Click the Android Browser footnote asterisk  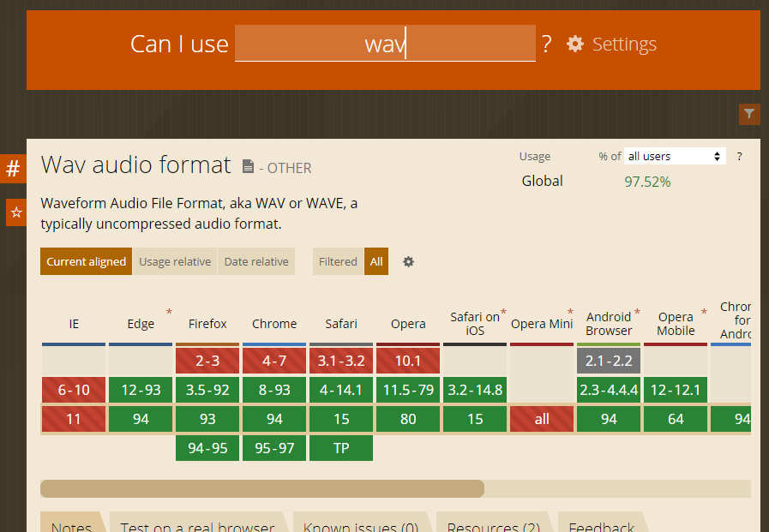(637, 312)
